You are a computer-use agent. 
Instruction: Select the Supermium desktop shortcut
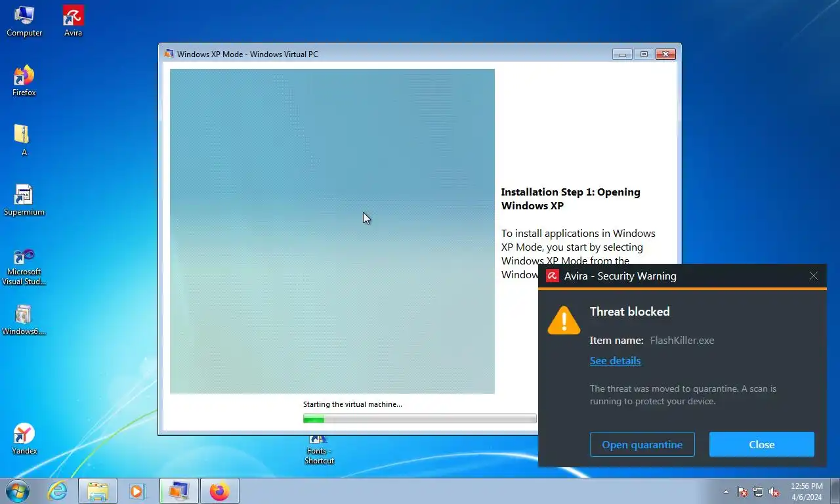(24, 199)
